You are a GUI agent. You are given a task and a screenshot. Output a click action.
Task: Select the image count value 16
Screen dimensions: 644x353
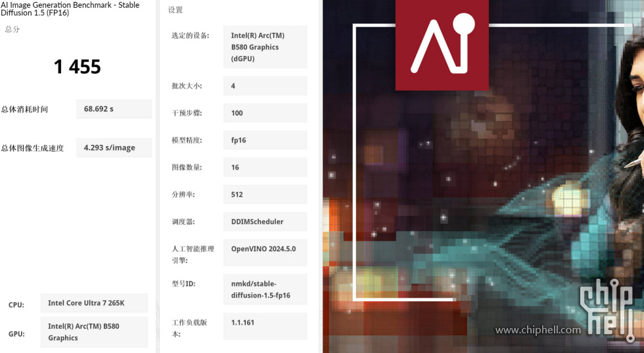tap(265, 167)
